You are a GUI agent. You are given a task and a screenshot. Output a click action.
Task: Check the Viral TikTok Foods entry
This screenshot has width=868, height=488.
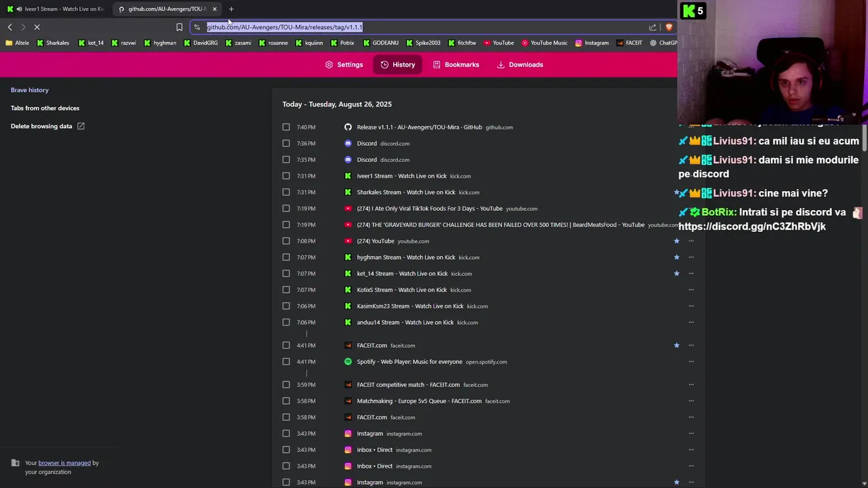point(286,209)
